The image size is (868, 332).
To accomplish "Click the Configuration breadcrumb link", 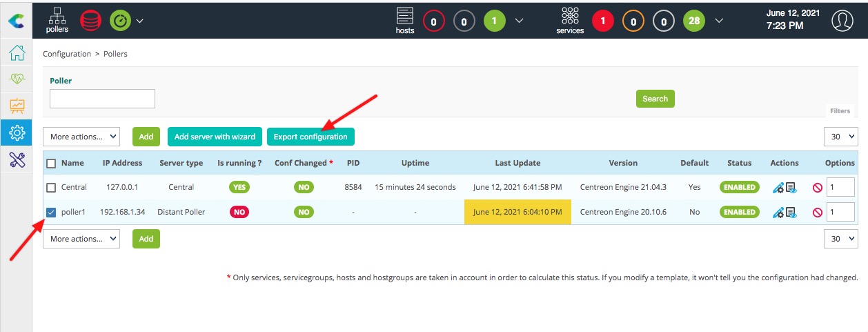I will point(67,54).
